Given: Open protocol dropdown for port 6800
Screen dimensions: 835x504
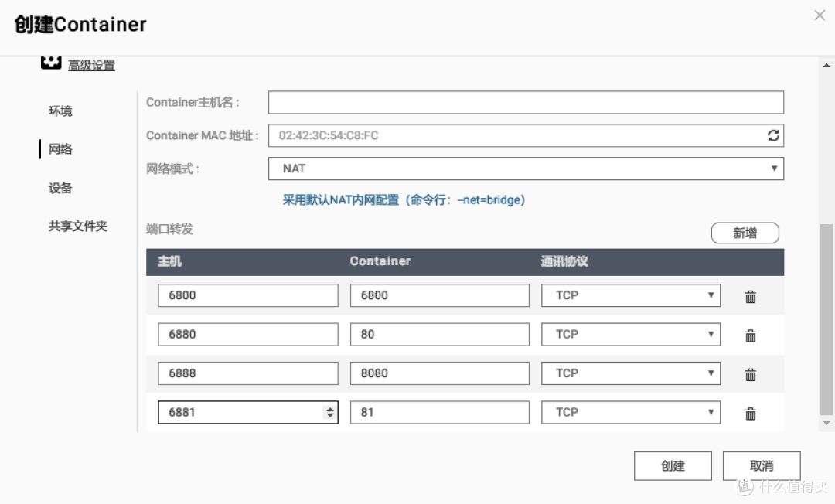Looking at the screenshot, I should (630, 295).
